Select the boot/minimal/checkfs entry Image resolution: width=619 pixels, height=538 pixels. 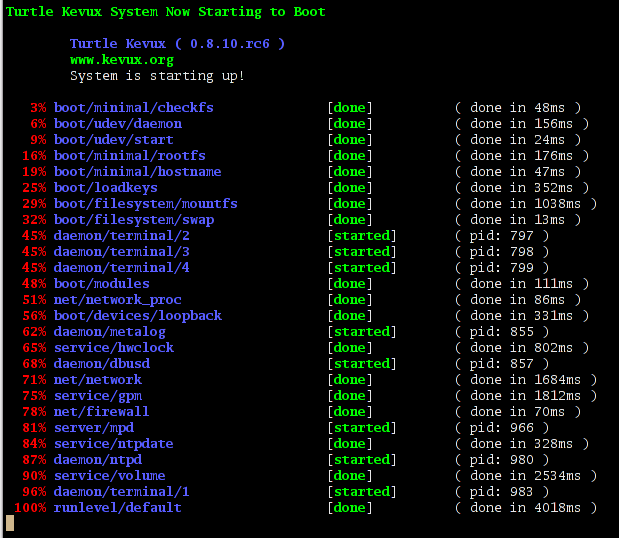point(134,108)
